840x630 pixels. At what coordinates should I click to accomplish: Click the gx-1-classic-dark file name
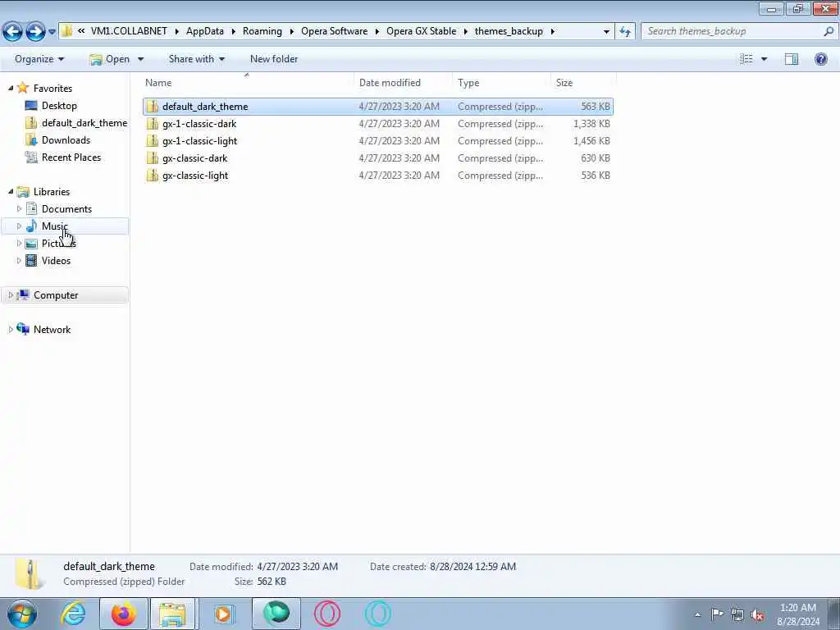pos(199,124)
